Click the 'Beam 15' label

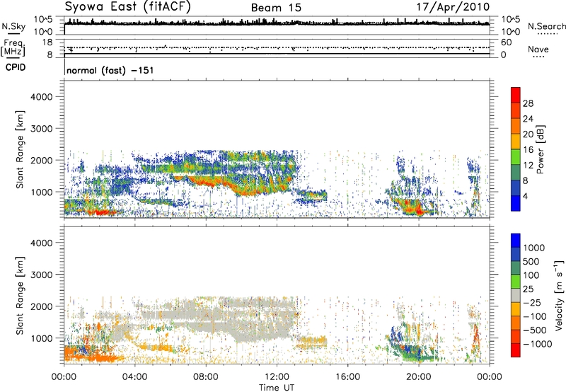pos(276,8)
